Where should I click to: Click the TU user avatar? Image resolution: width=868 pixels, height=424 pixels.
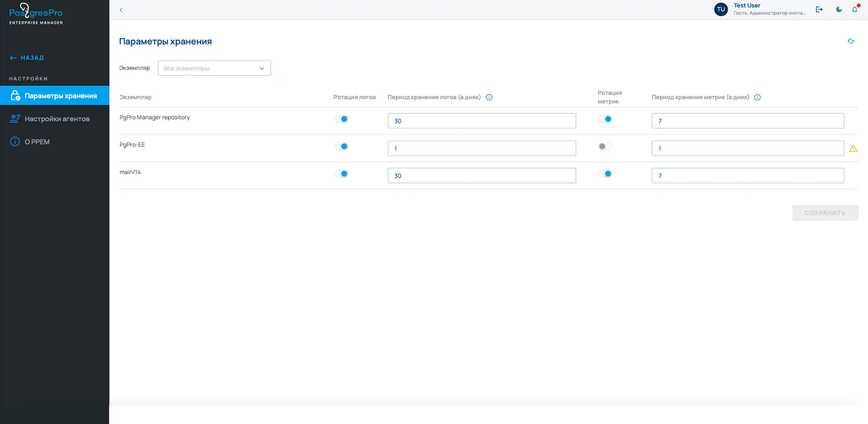(x=721, y=9)
